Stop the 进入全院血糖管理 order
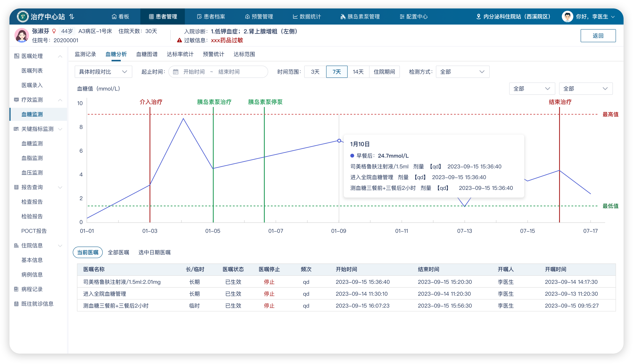 269,294
